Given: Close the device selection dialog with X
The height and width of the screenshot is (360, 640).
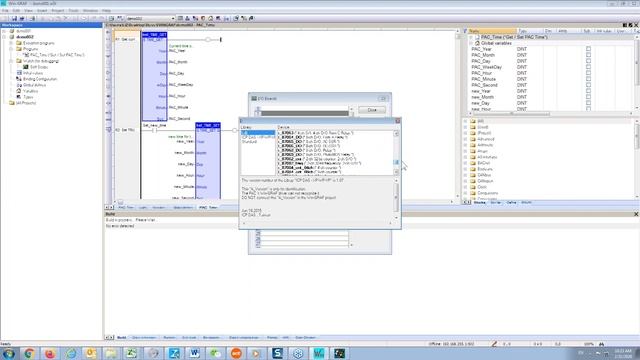Looking at the screenshot, I should tap(398, 121).
